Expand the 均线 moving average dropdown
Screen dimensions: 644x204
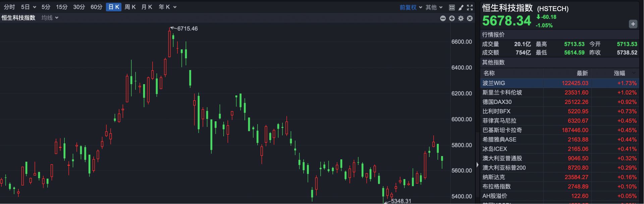50,18
